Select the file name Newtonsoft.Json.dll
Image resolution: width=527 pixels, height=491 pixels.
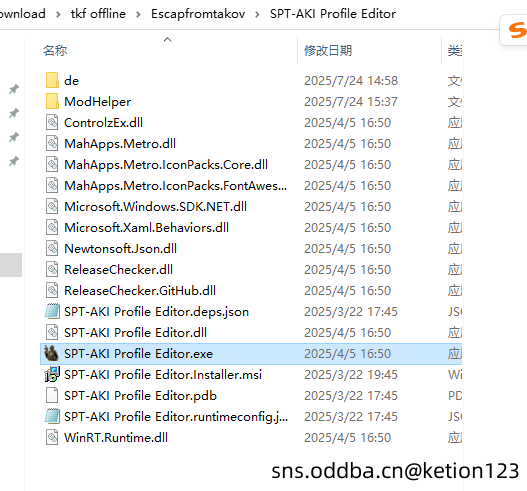pos(121,248)
